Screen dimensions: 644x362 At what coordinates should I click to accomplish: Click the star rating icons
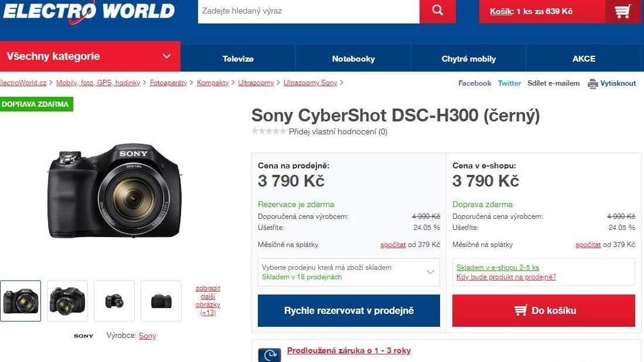[x=268, y=131]
